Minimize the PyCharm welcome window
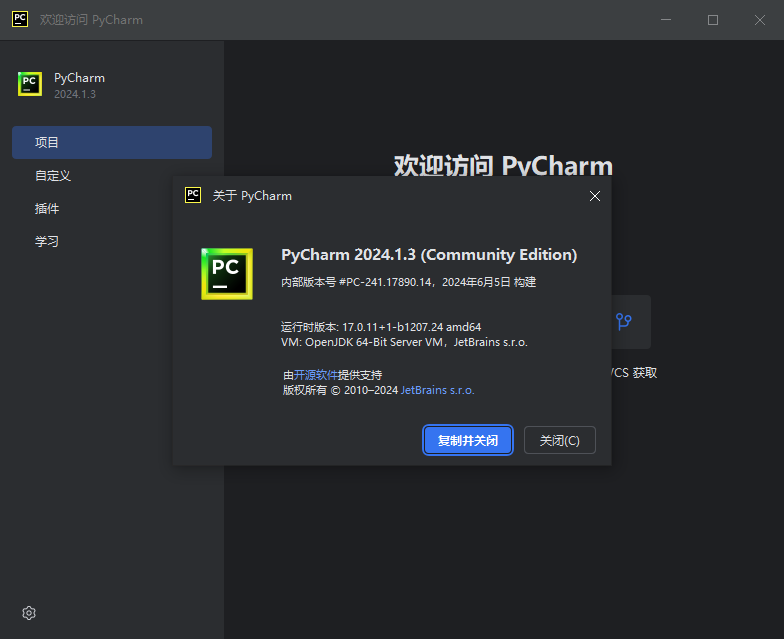Screen dimensions: 784x639 666,20
